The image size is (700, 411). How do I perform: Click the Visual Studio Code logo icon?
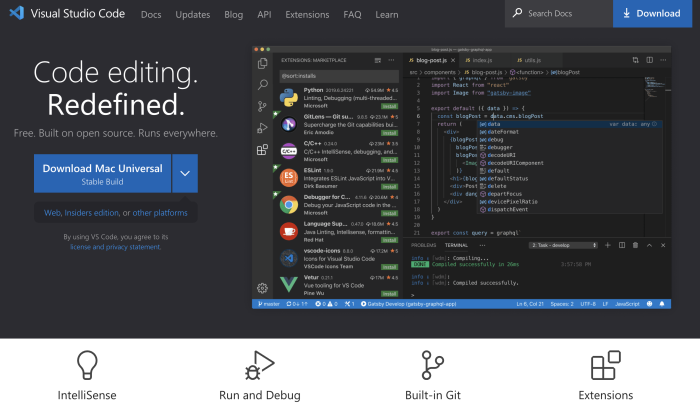pyautogui.click(x=17, y=14)
